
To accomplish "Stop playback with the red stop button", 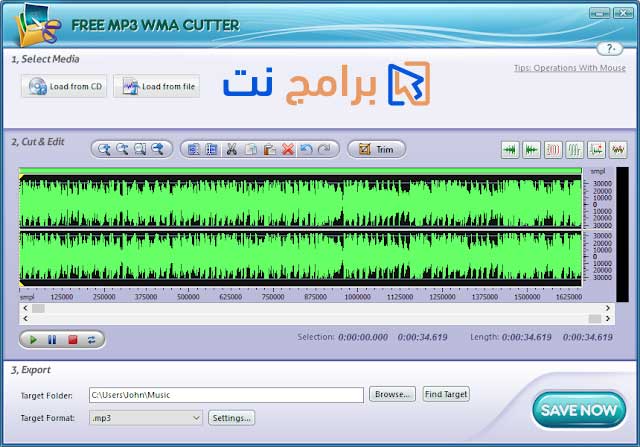I will [x=73, y=340].
